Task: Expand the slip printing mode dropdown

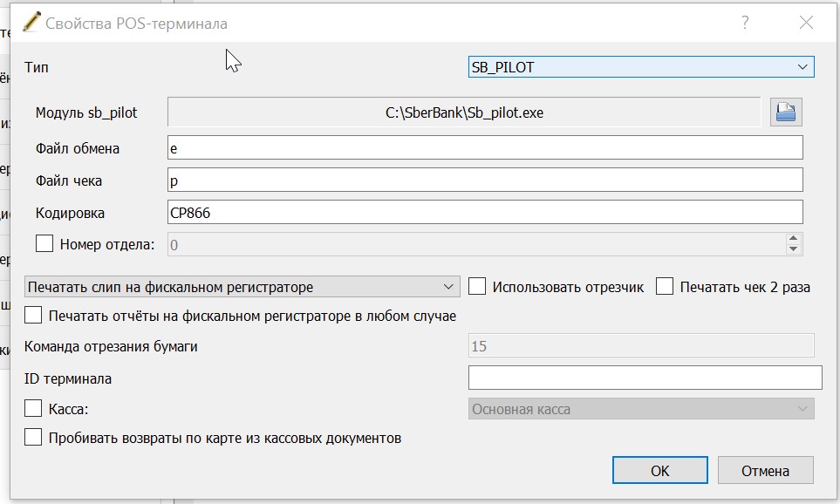Action: tap(242, 287)
